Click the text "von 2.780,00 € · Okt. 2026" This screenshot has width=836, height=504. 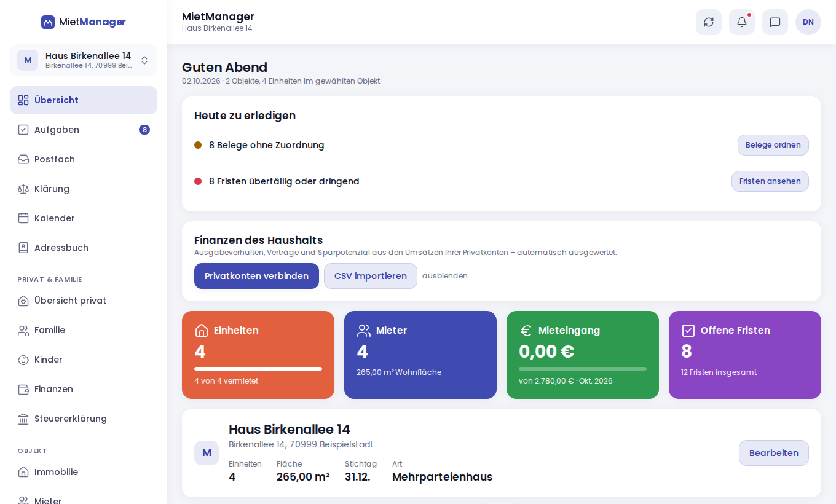(566, 381)
